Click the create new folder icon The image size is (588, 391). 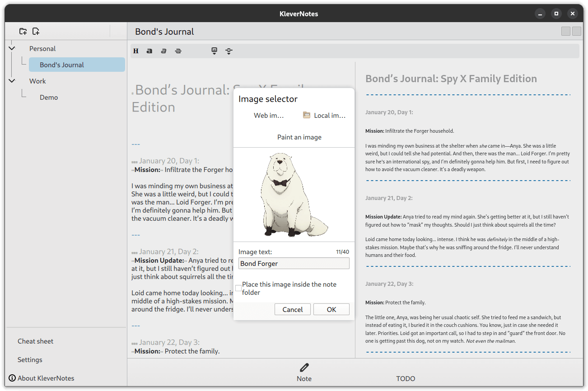pyautogui.click(x=23, y=31)
